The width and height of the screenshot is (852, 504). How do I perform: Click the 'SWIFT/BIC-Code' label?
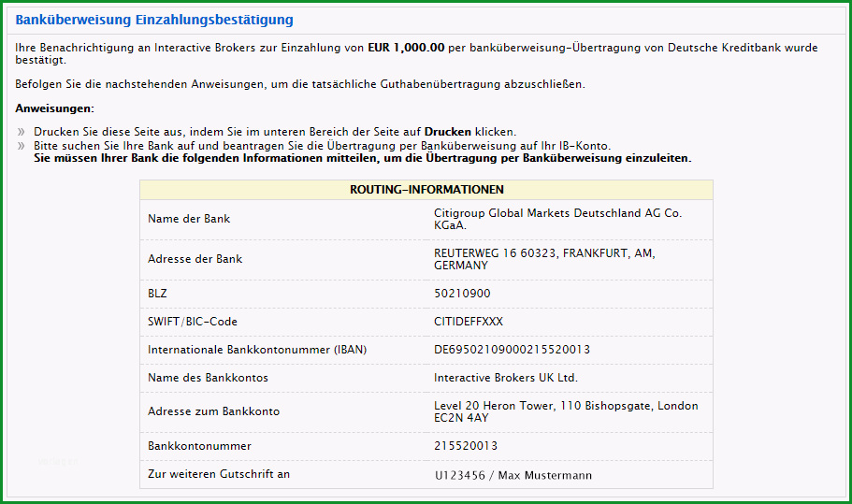tap(193, 322)
